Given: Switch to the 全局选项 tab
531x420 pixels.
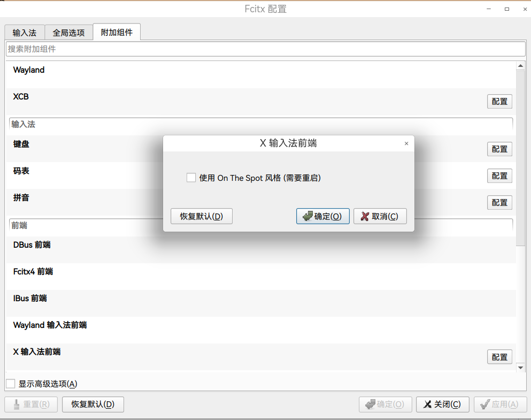Looking at the screenshot, I should (69, 33).
